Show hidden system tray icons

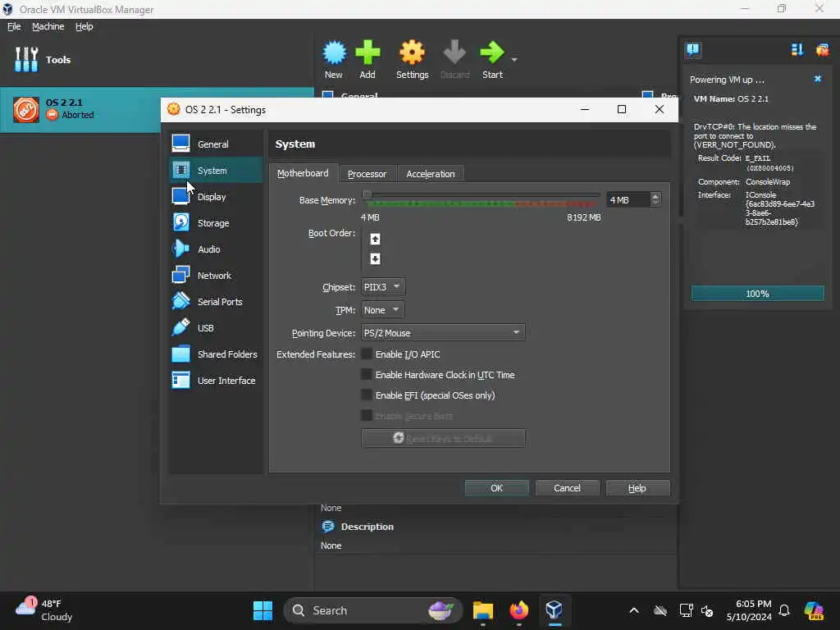pos(634,610)
